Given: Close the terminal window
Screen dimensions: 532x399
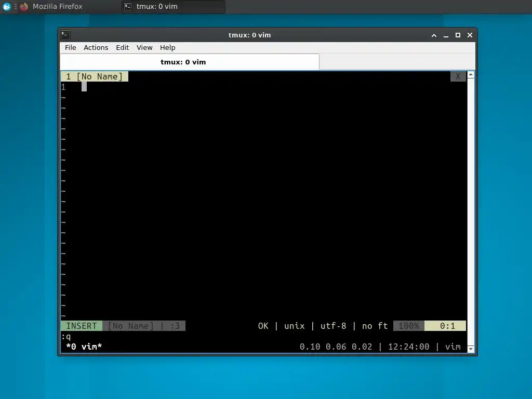Looking at the screenshot, I should (470, 35).
